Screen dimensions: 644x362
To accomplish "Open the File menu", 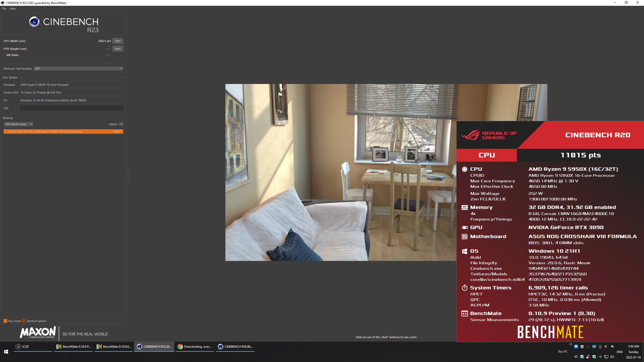I will pyautogui.click(x=4, y=9).
